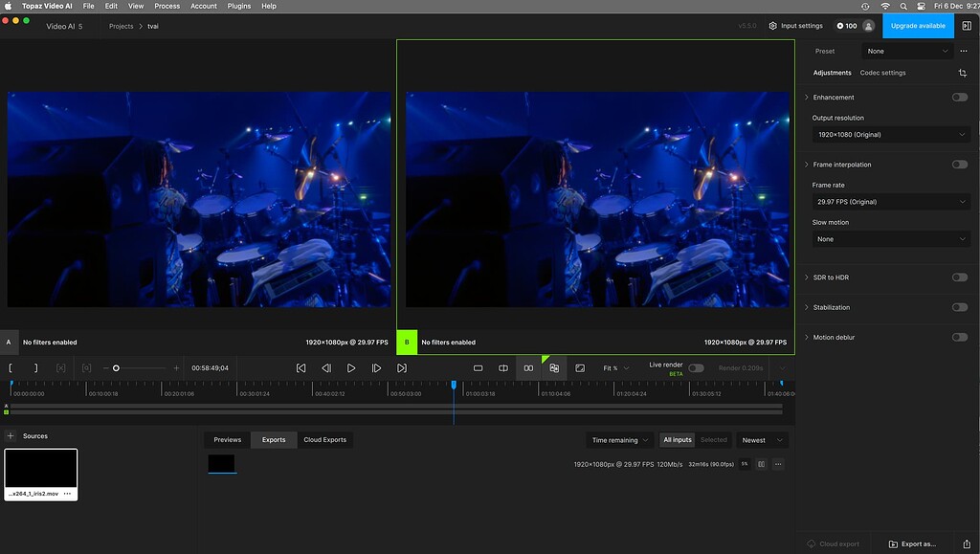Switch to single view layout
980x554 pixels.
click(479, 367)
